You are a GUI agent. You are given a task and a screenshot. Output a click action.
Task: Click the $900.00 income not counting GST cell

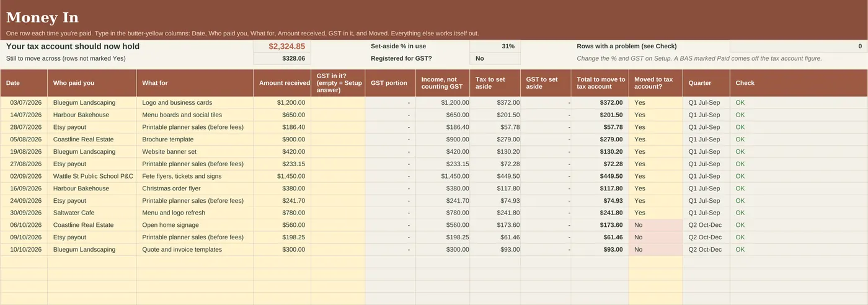point(443,139)
